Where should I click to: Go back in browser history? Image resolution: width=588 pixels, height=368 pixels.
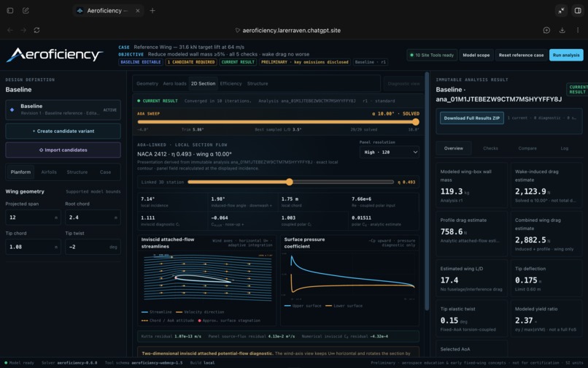10,30
